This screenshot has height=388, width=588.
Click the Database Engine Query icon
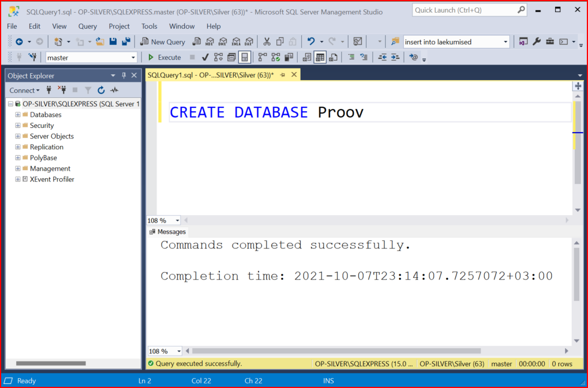coord(197,42)
